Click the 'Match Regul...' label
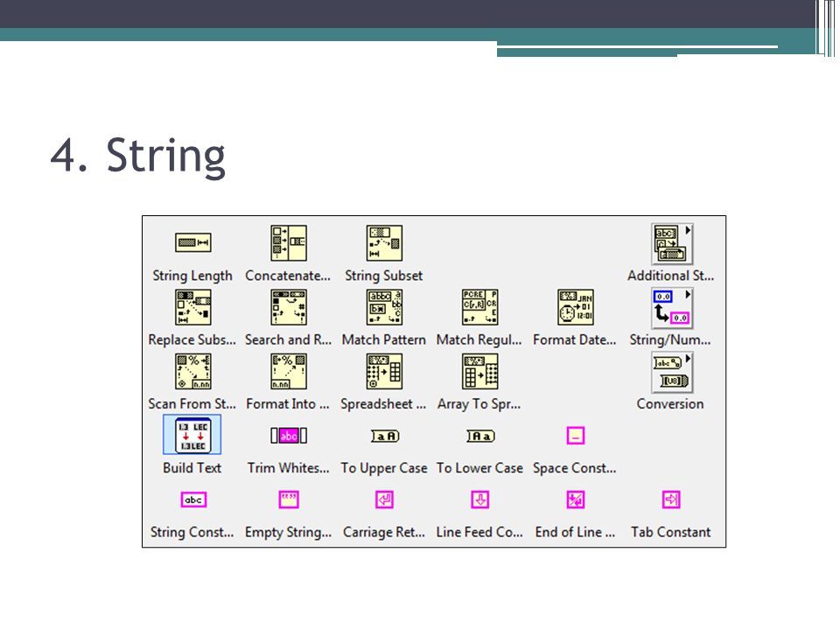 479,340
